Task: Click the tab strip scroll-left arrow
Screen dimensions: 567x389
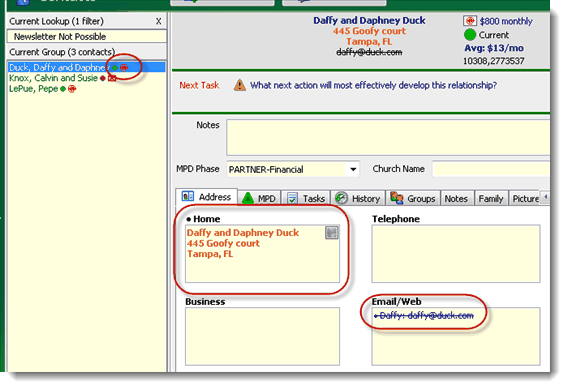Action: (x=545, y=197)
